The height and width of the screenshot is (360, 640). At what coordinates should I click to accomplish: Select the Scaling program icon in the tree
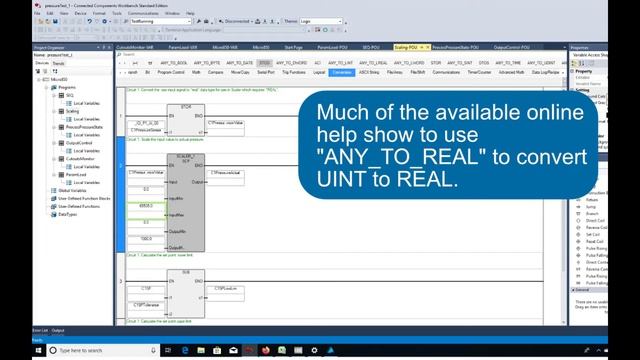(x=61, y=111)
